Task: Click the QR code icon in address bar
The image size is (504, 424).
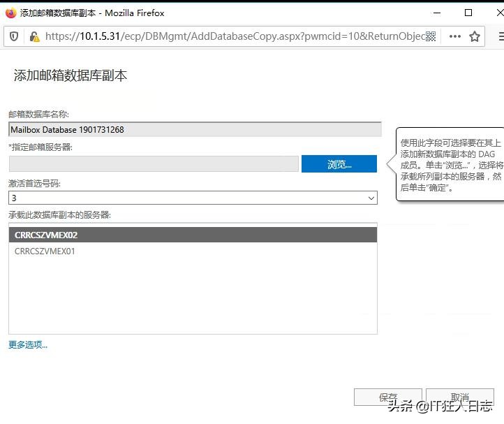Action: (431, 36)
